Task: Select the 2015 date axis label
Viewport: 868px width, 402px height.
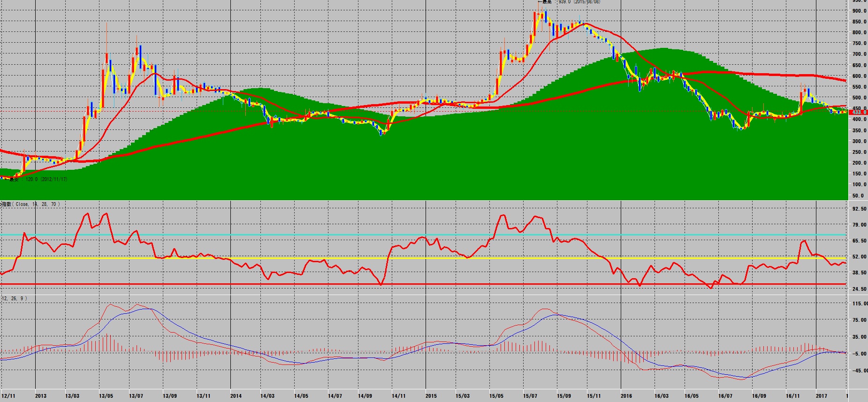Action: (x=431, y=396)
